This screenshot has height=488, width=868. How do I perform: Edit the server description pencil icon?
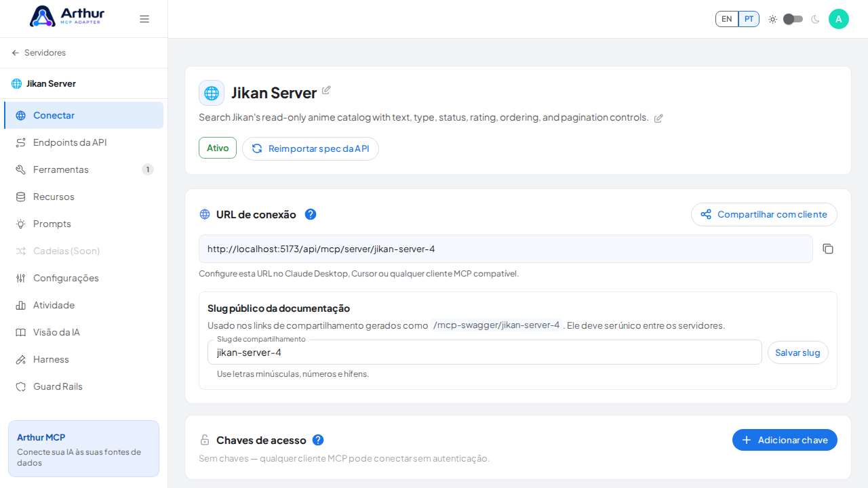[658, 118]
